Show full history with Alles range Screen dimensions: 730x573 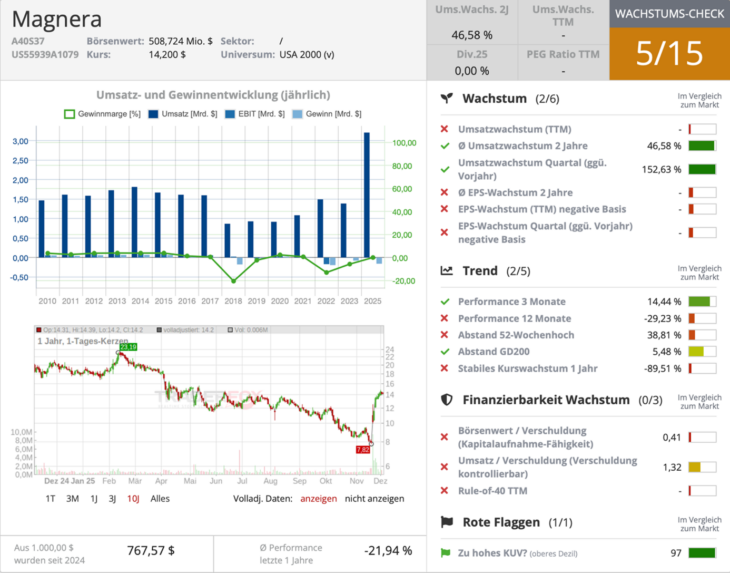(x=160, y=498)
